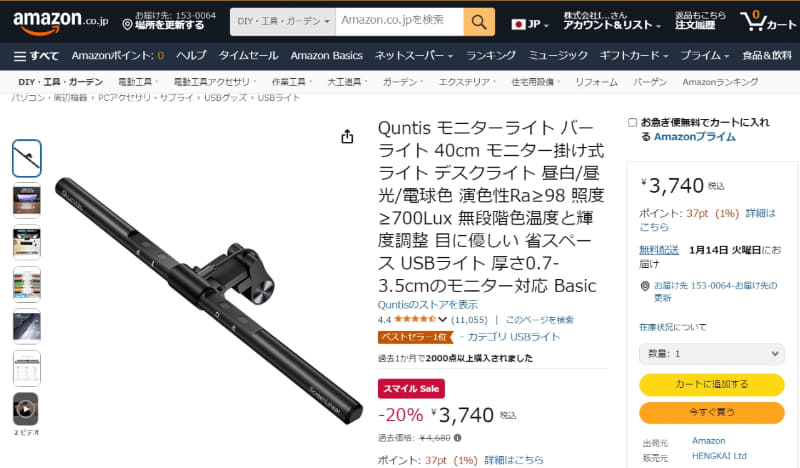Select the second product image thumbnail
The image size is (800, 468).
click(x=27, y=201)
